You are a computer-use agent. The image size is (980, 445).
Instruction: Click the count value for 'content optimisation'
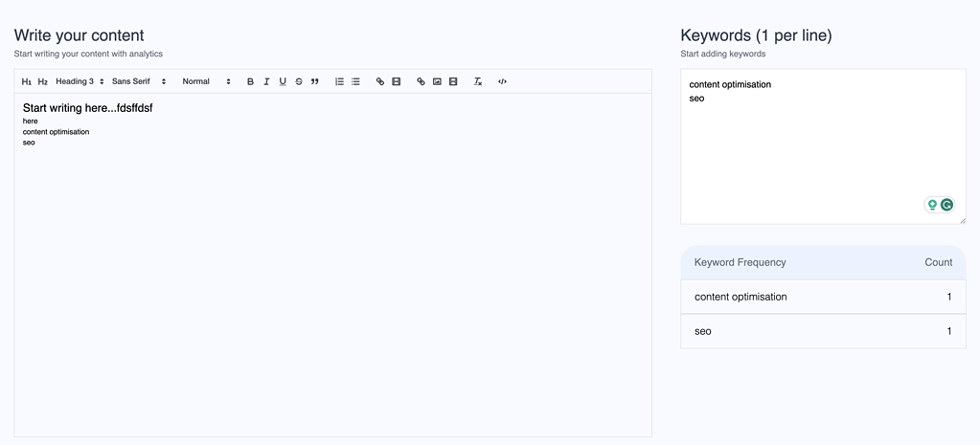coord(949,297)
